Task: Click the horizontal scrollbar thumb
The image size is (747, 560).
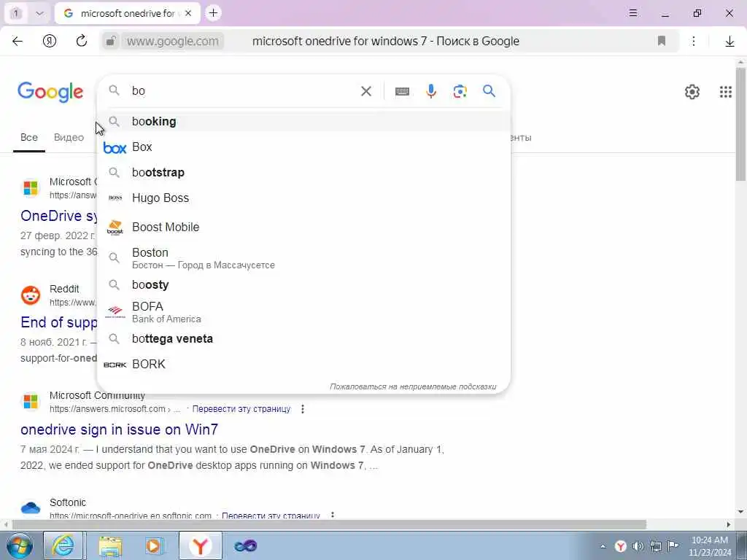Action: [x=329, y=524]
